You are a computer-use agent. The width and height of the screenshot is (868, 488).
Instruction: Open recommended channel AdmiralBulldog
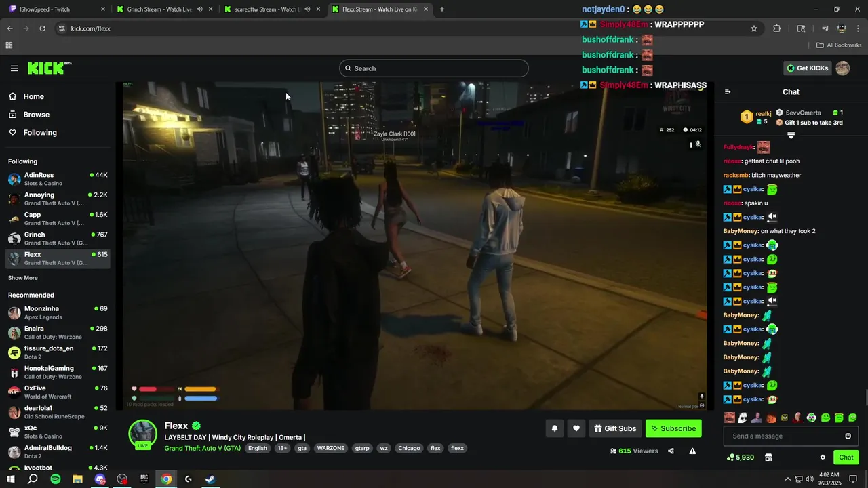click(58, 452)
